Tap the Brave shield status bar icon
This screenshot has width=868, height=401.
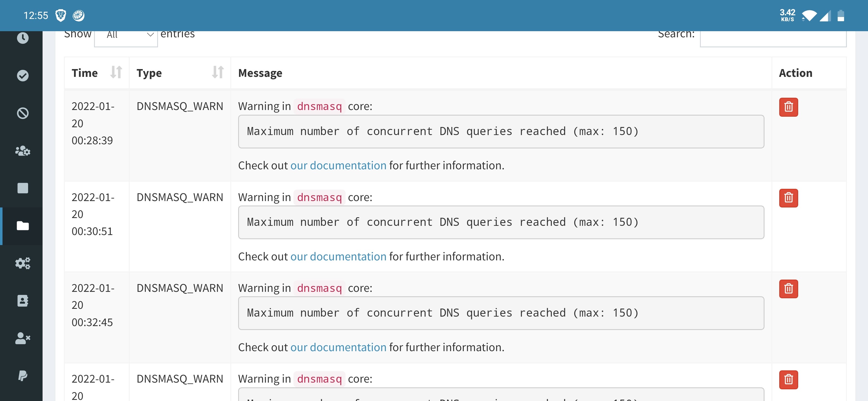pos(61,16)
